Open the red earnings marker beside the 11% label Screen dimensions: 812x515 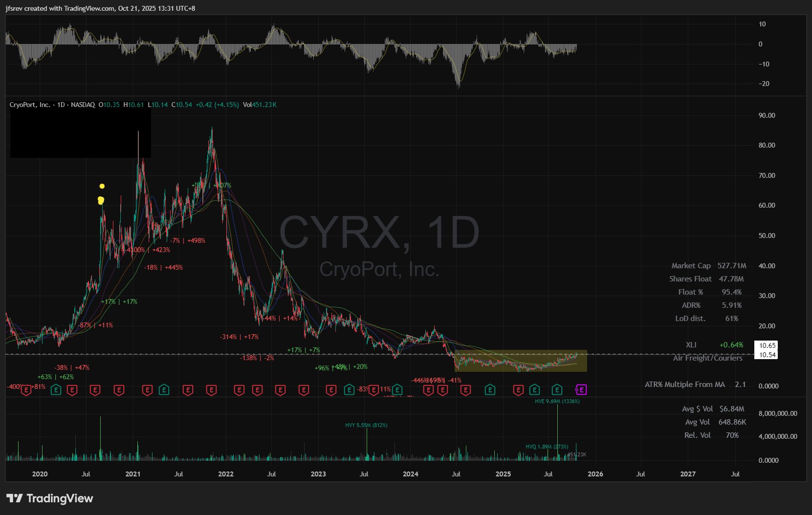click(x=374, y=389)
